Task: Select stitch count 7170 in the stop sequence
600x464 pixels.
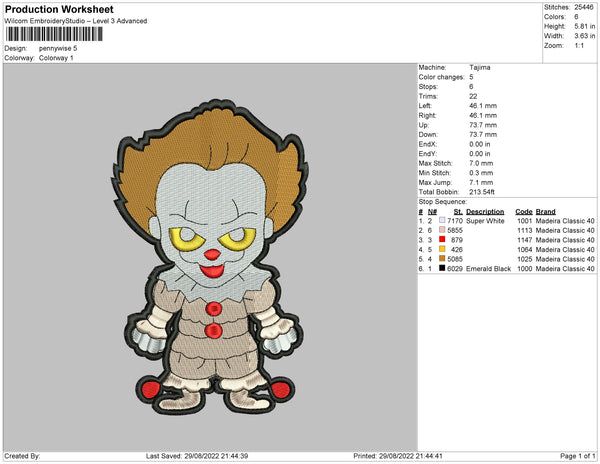Action: (x=455, y=221)
